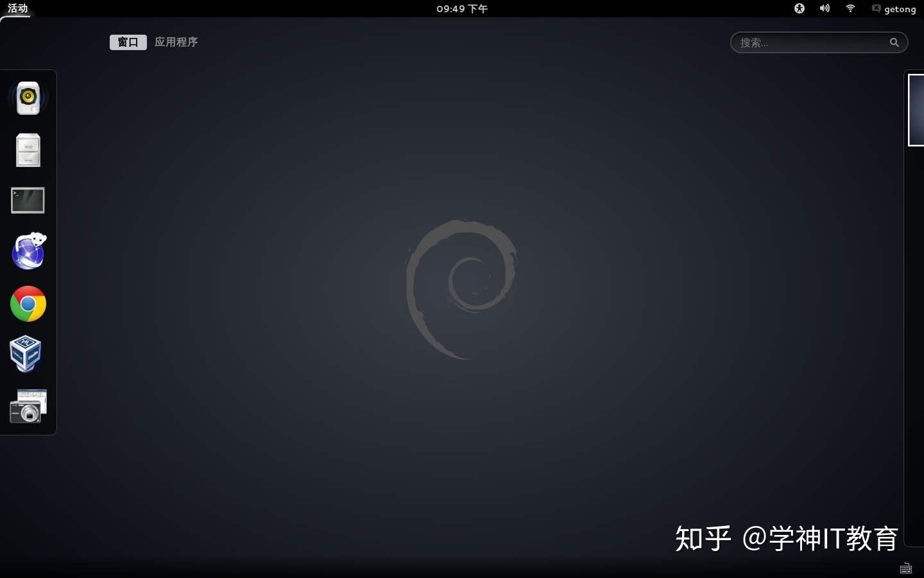Image resolution: width=924 pixels, height=578 pixels.
Task: Open the screenshot camera application
Action: click(29, 406)
